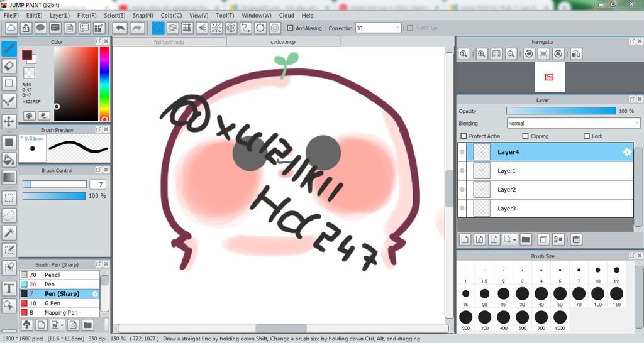Screen dimensions: 644x343
Task: Enable the Clipping checkbox
Action: [x=525, y=136]
